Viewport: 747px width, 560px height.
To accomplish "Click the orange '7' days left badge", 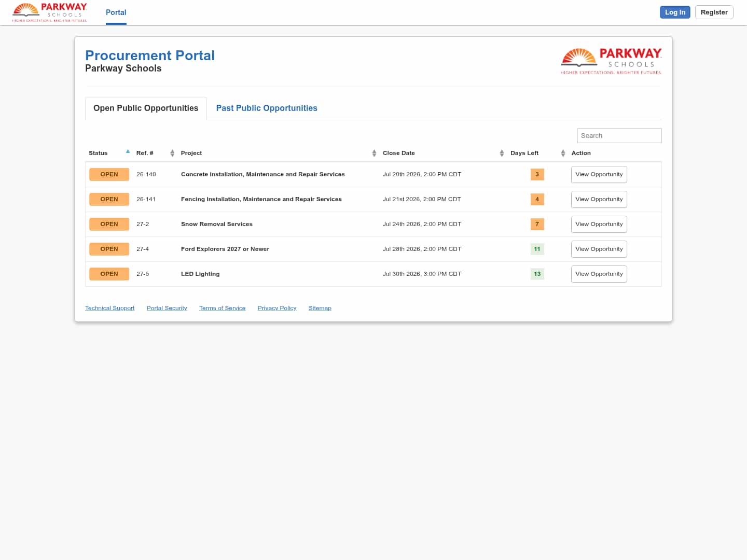I will [x=537, y=224].
